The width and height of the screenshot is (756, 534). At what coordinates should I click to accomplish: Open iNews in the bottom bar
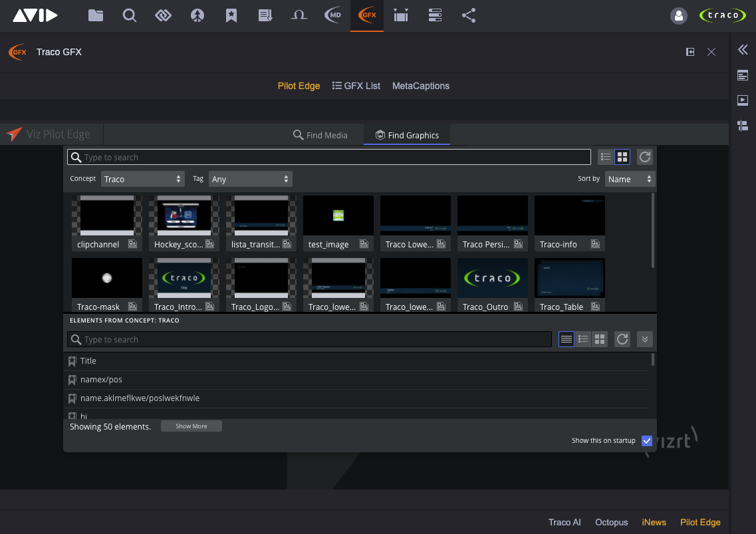654,523
